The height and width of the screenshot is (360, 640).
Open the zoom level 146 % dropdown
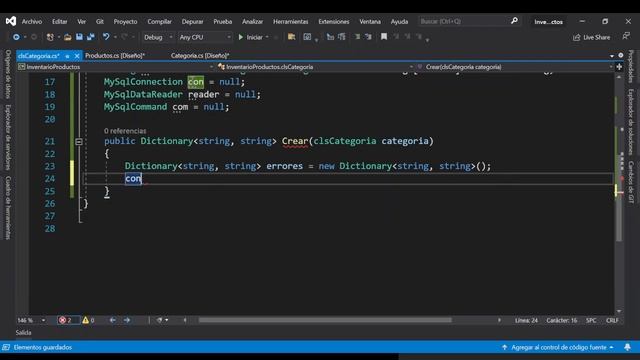(31, 320)
